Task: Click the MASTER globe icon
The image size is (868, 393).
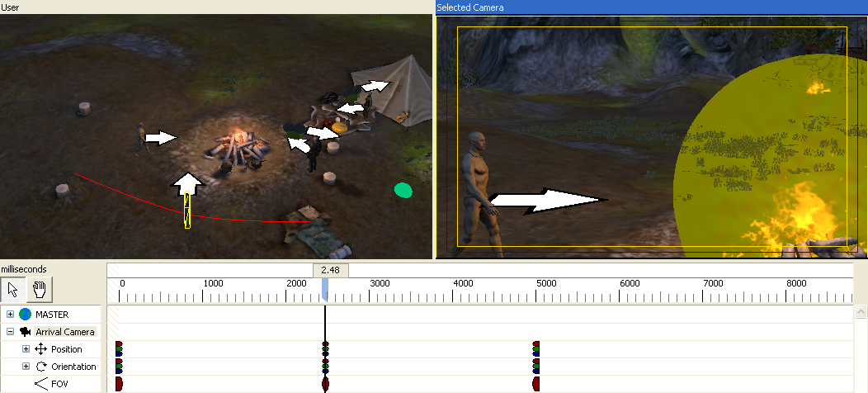Action: point(25,315)
